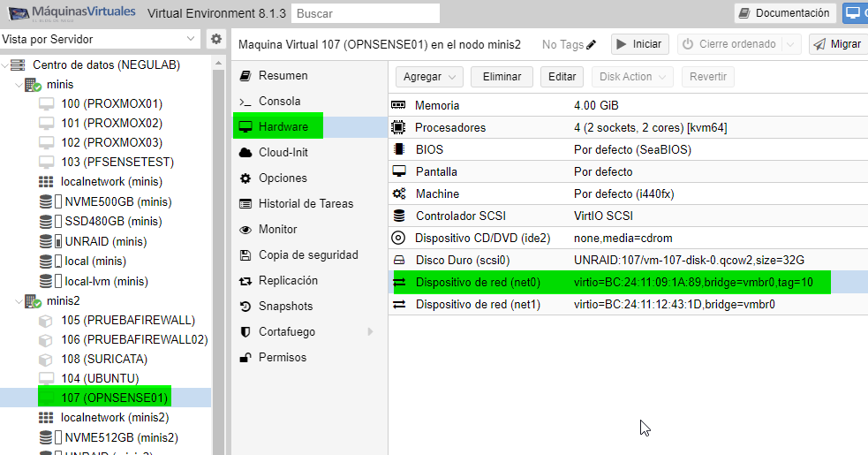Click the Buscar search field
Viewport: 868px width, 455px height.
coord(365,14)
